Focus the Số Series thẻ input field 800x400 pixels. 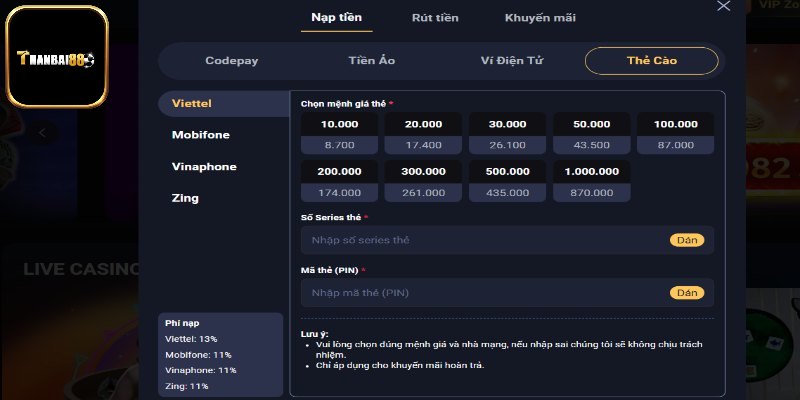point(507,240)
